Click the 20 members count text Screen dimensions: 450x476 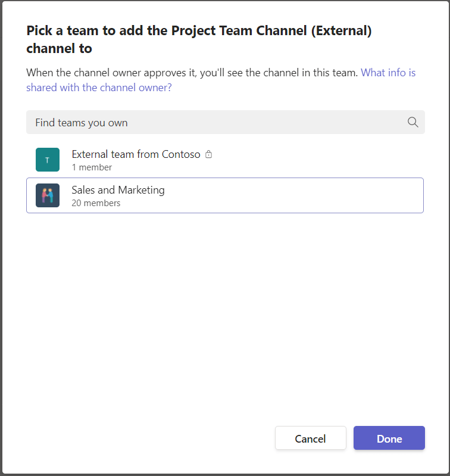coord(96,203)
